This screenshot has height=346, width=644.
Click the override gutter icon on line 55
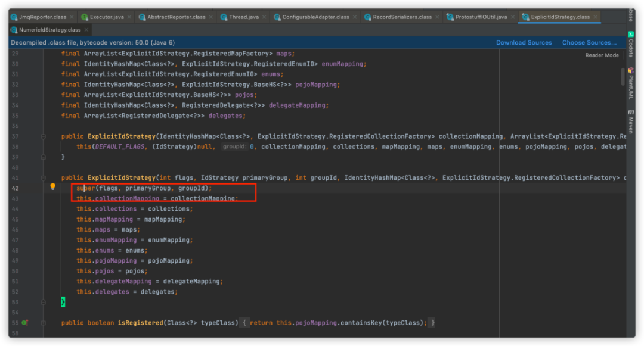[24, 323]
